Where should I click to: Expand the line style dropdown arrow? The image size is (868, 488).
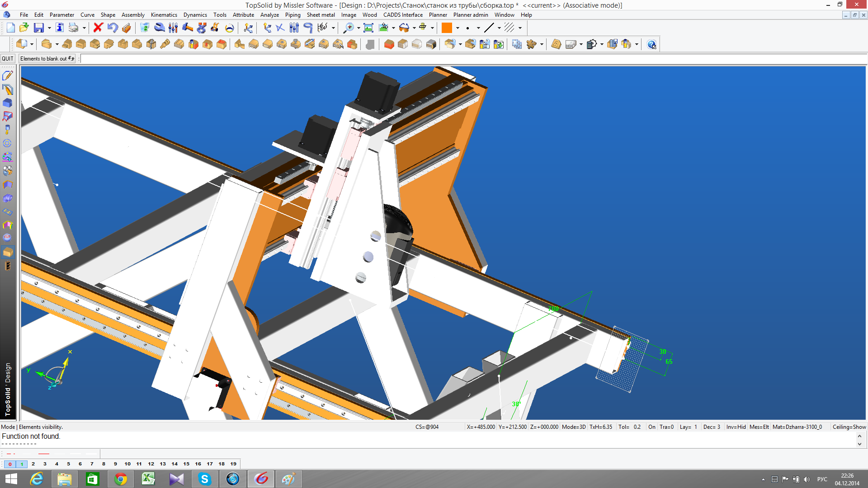[499, 28]
